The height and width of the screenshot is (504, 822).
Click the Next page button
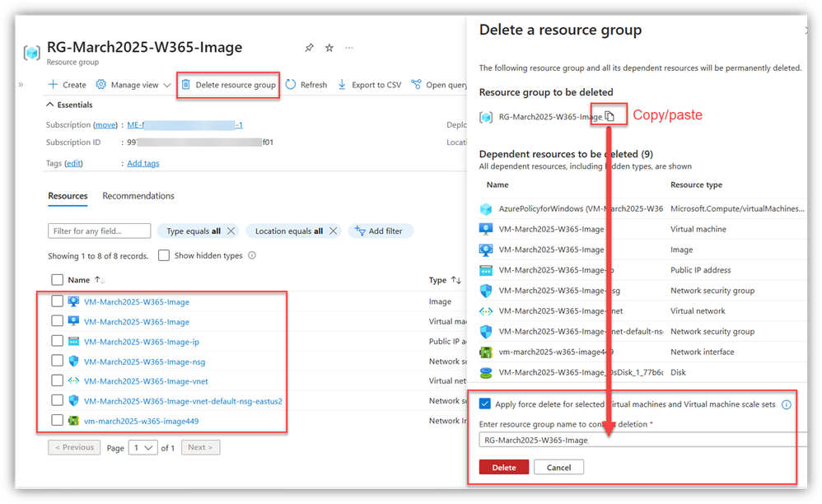201,447
